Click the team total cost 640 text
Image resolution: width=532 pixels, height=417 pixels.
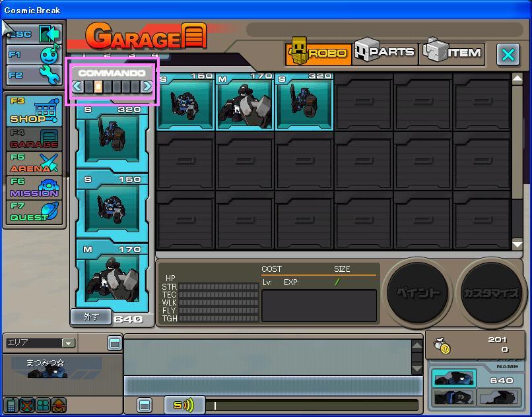pos(128,319)
